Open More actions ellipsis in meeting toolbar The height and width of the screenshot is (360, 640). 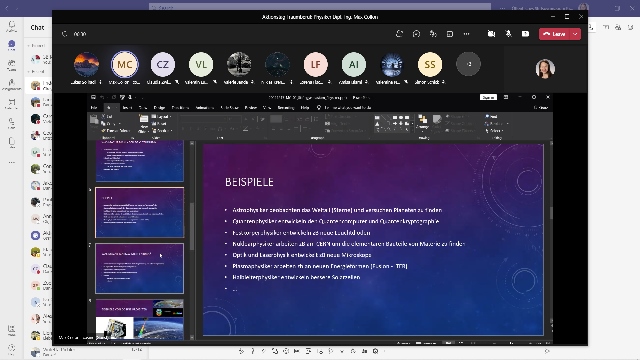467,34
